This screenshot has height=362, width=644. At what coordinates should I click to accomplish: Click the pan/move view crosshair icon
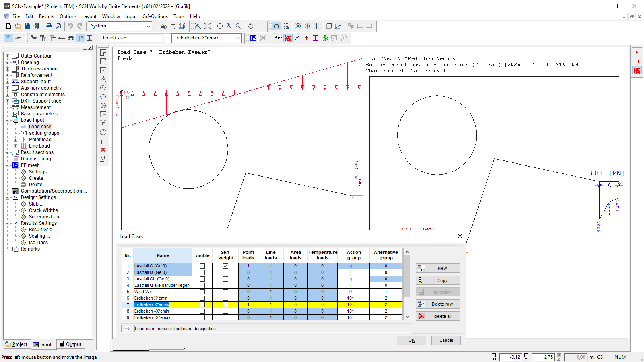click(x=220, y=26)
